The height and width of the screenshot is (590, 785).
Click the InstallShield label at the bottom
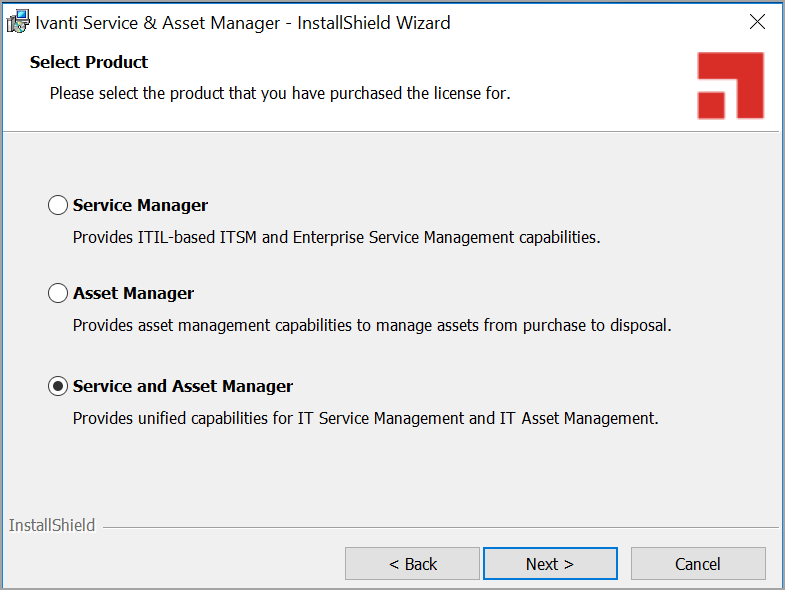click(52, 526)
